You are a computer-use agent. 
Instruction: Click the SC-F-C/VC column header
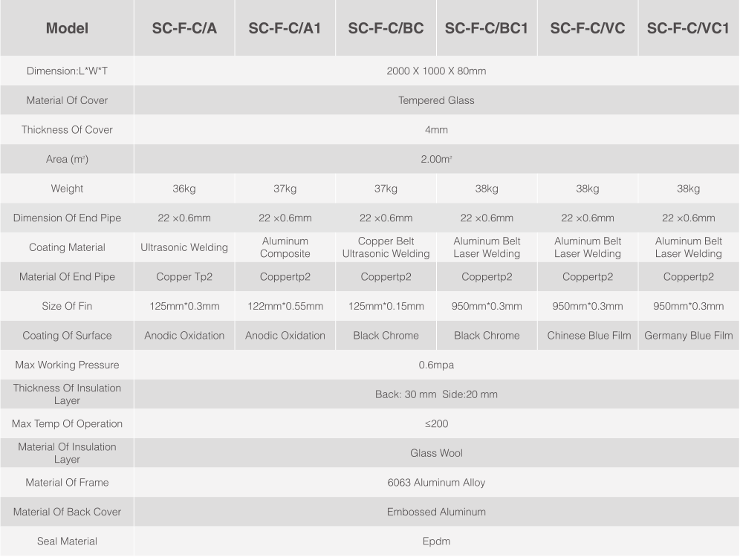[x=588, y=27]
